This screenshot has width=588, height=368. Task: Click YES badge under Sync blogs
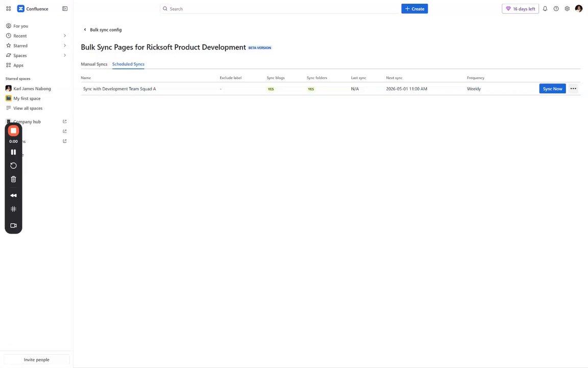271,89
